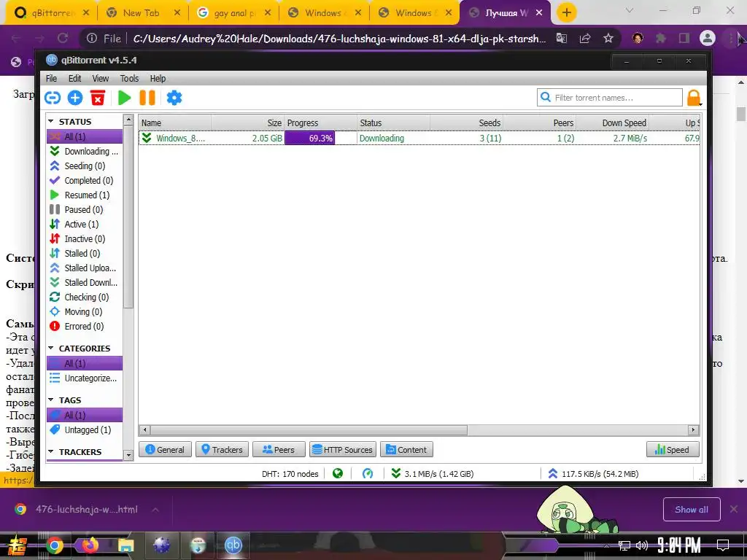Select the Paused (0) filter
This screenshot has width=747, height=560.
(85, 209)
